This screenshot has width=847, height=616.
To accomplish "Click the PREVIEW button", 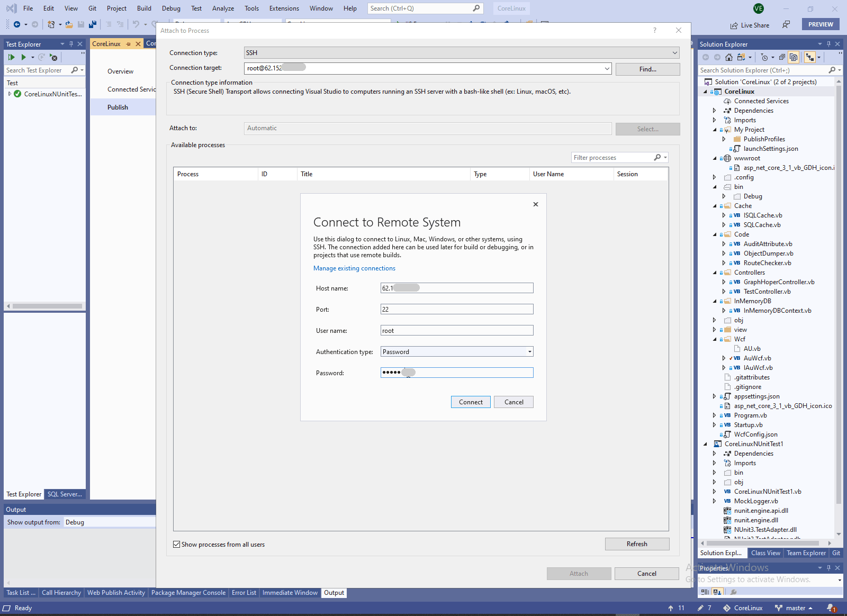I will pyautogui.click(x=821, y=24).
